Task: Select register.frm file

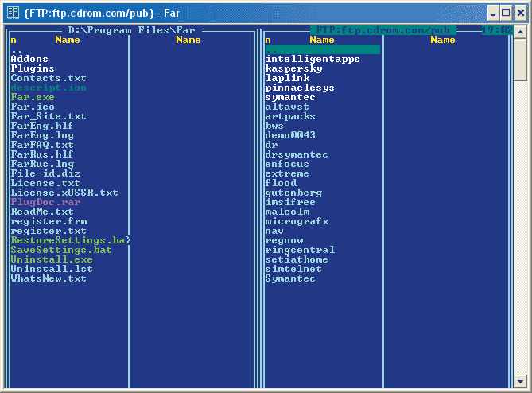Action: 49,221
